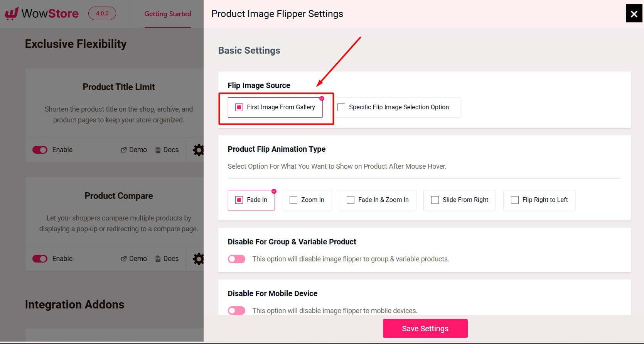The width and height of the screenshot is (644, 344).
Task: Close the Product Image Flipper Settings panel
Action: [634, 14]
